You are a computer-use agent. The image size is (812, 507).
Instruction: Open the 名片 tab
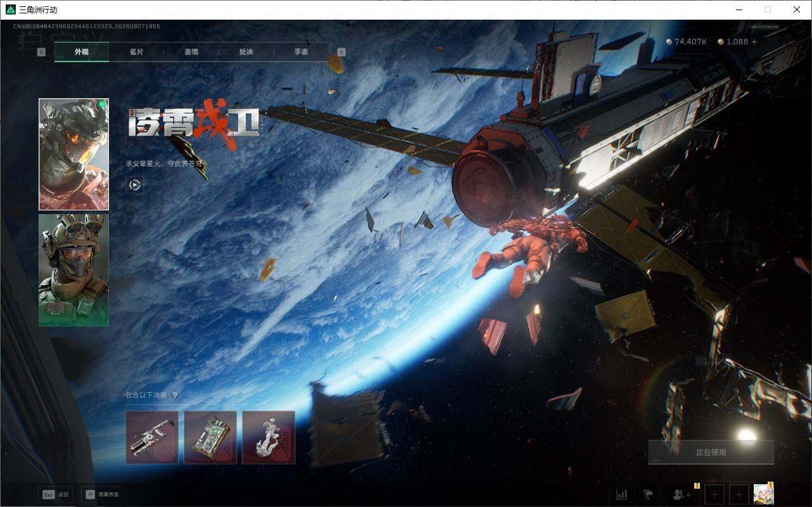[136, 52]
